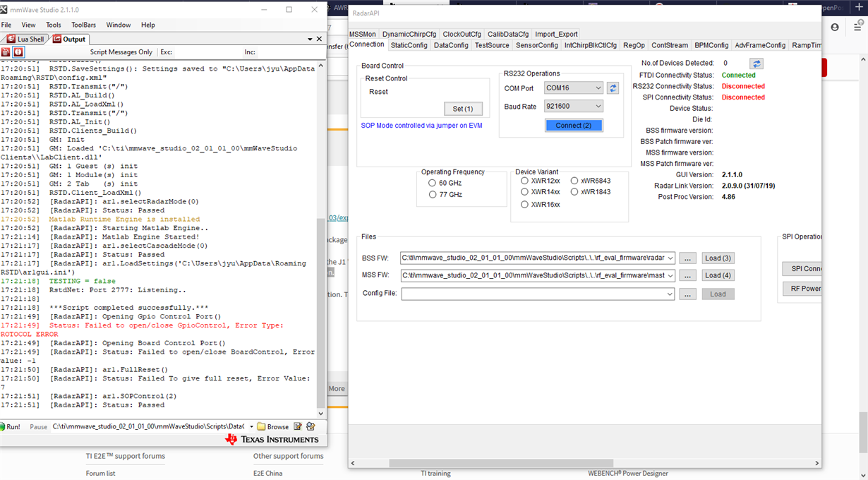
Task: Open the Tools menu
Action: [x=54, y=25]
